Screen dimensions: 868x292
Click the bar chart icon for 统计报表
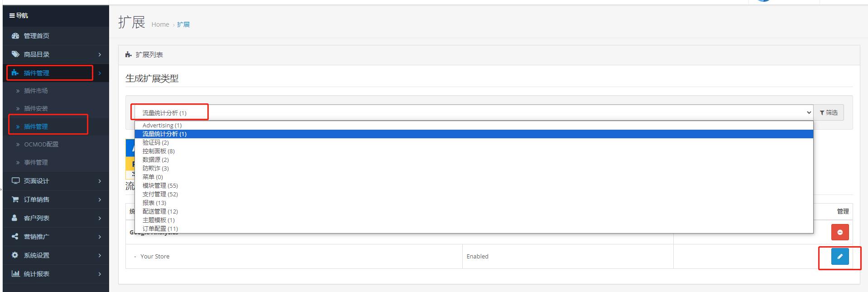click(x=15, y=274)
